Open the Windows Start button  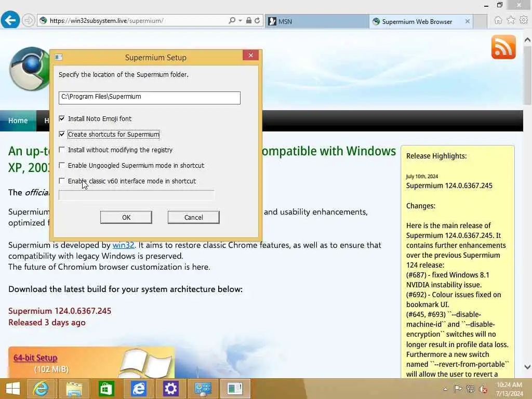pyautogui.click(x=13, y=389)
